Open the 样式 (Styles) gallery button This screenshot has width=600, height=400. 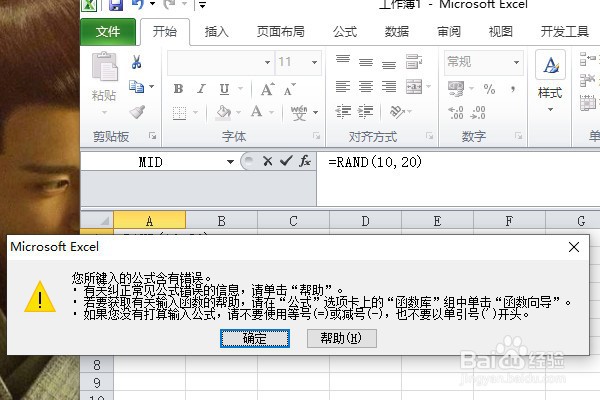550,81
